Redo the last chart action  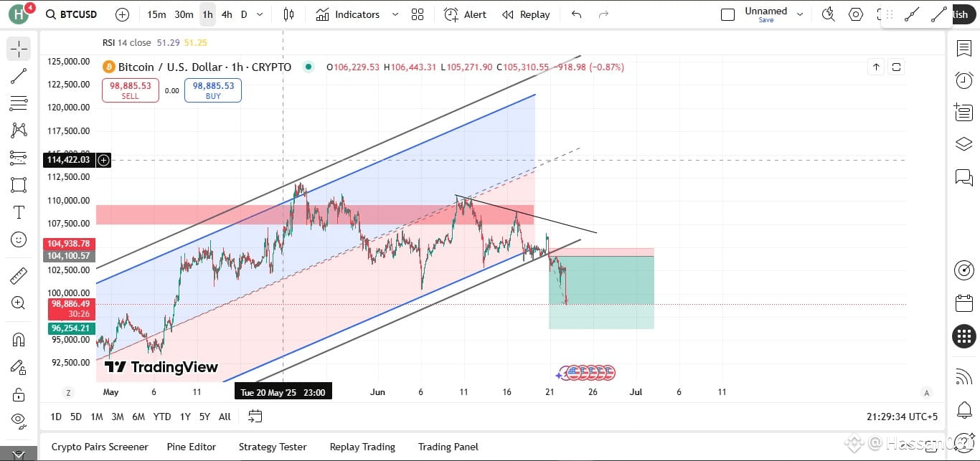603,14
